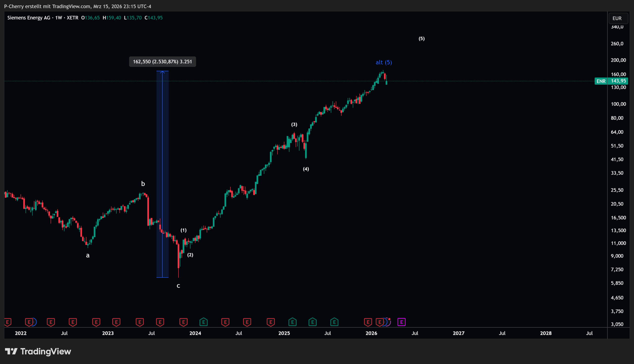634x364 pixels.
Task: Click the green ENR price tag
Action: 601,81
